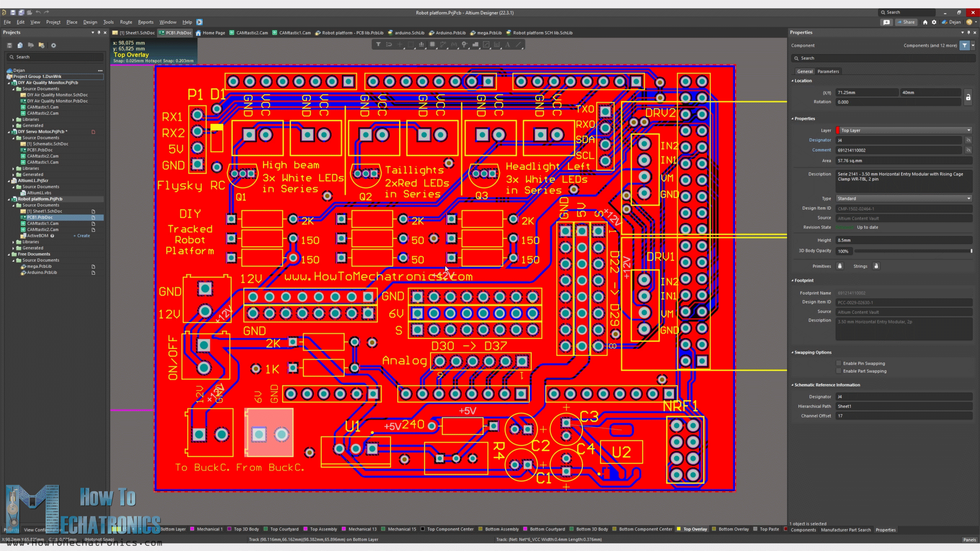Screen dimensions: 980x551
Task: Collapse the Robot platform.PrjPcb project tree
Action: (x=9, y=199)
